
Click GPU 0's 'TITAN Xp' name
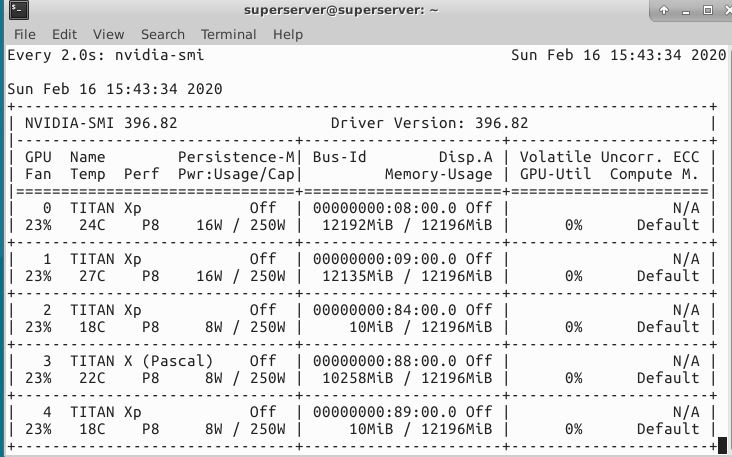coord(106,208)
